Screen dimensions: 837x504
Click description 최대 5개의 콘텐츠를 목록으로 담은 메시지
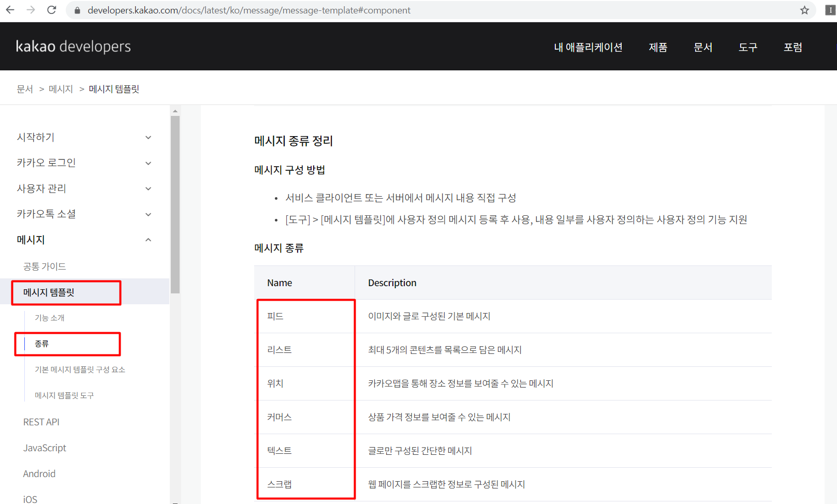coord(445,350)
